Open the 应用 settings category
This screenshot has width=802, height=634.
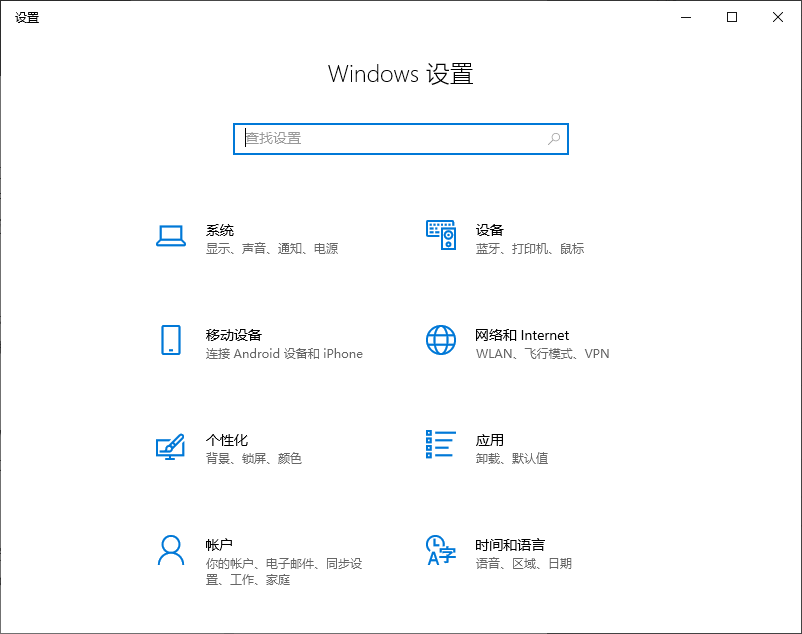coord(490,440)
